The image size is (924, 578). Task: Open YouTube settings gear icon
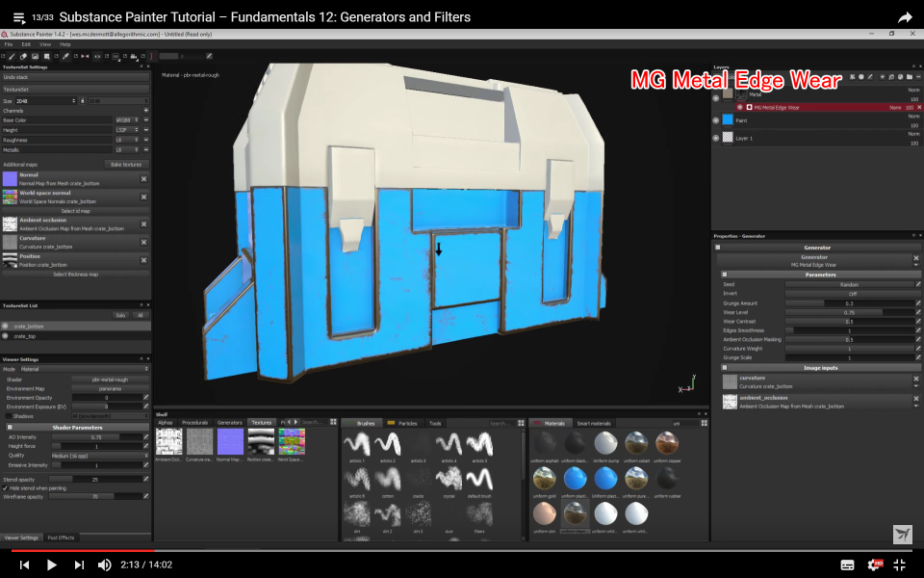click(x=875, y=565)
